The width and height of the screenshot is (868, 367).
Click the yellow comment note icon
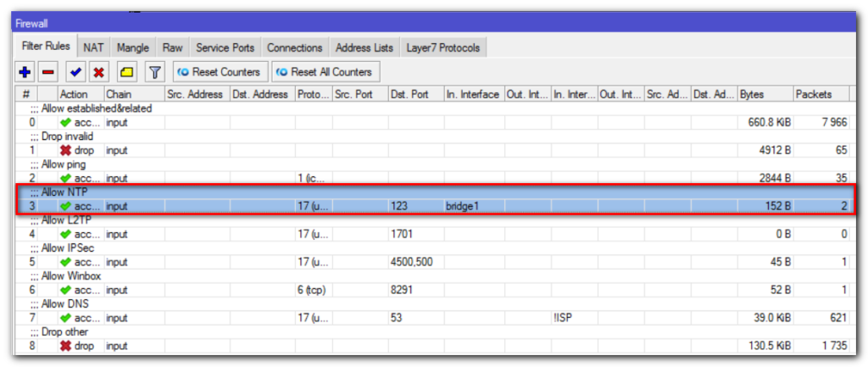[x=127, y=73]
